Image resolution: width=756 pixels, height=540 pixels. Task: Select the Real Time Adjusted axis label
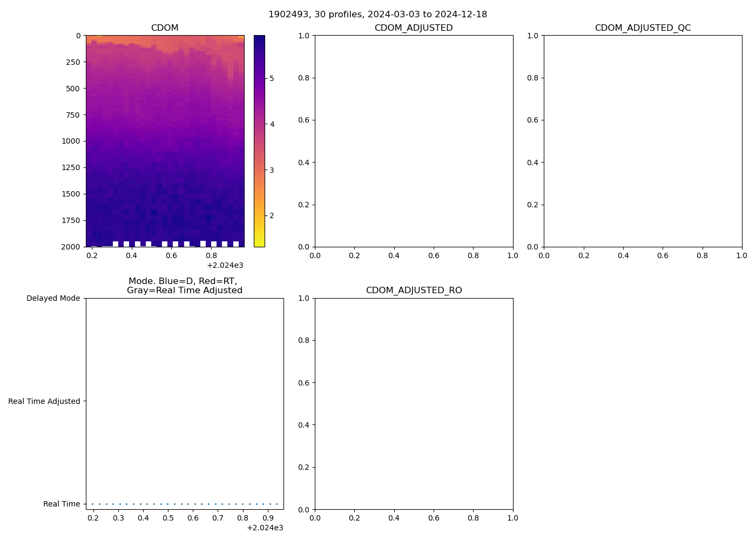tap(44, 401)
